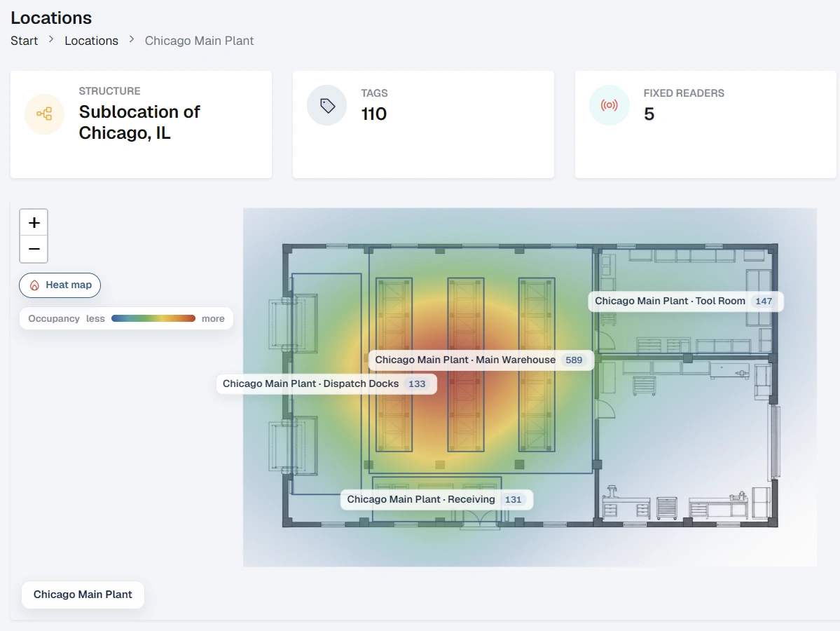This screenshot has height=631, width=840.
Task: Toggle the Heat map overlay
Action: 60,285
